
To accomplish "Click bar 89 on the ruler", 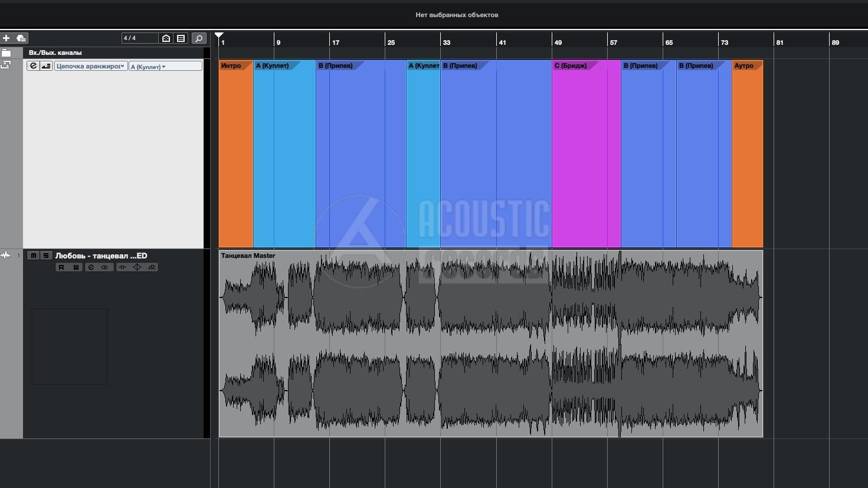I will 835,42.
